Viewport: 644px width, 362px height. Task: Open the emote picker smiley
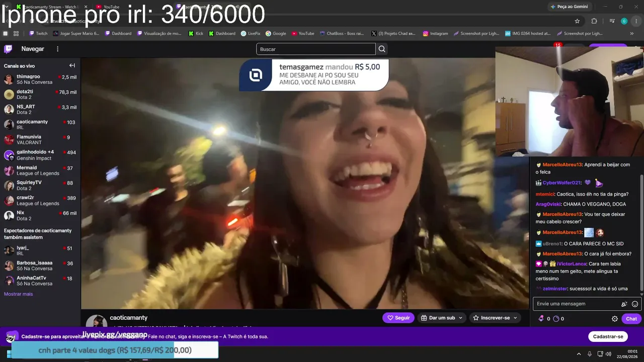point(635,304)
